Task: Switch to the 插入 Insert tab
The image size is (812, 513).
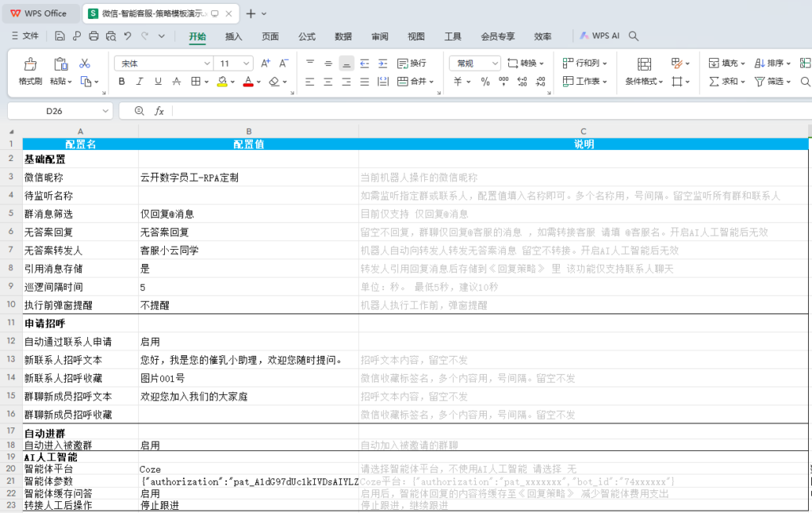Action: (x=234, y=36)
